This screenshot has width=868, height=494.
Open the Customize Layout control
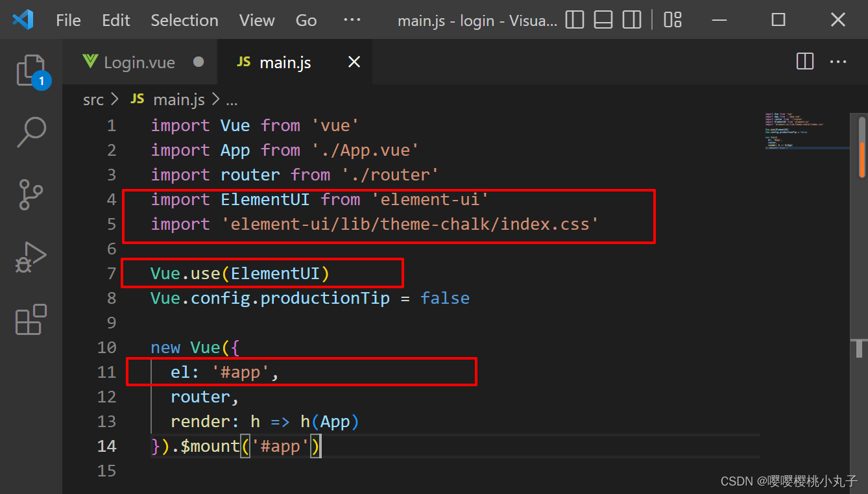[673, 19]
